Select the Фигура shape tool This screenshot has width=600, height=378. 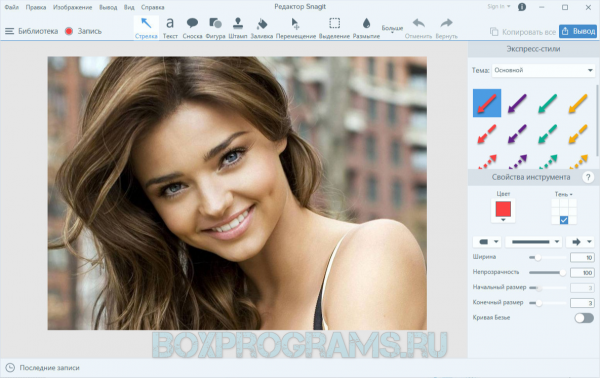click(215, 28)
